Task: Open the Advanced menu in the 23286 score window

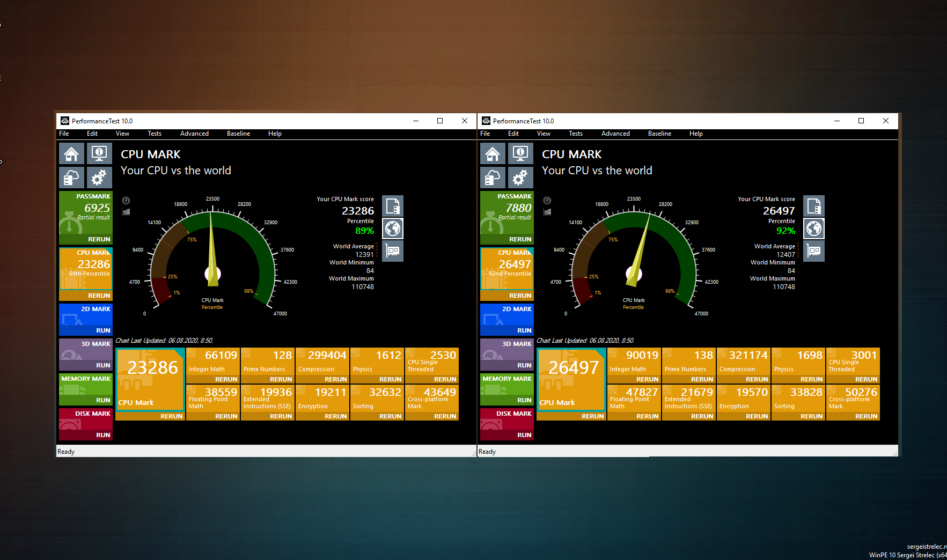Action: pyautogui.click(x=194, y=134)
